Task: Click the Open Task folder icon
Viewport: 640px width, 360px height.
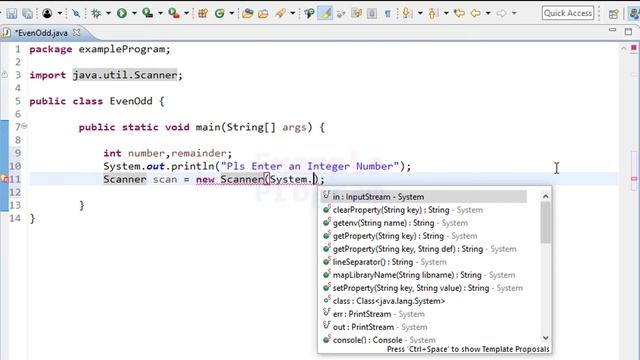Action: [263, 13]
